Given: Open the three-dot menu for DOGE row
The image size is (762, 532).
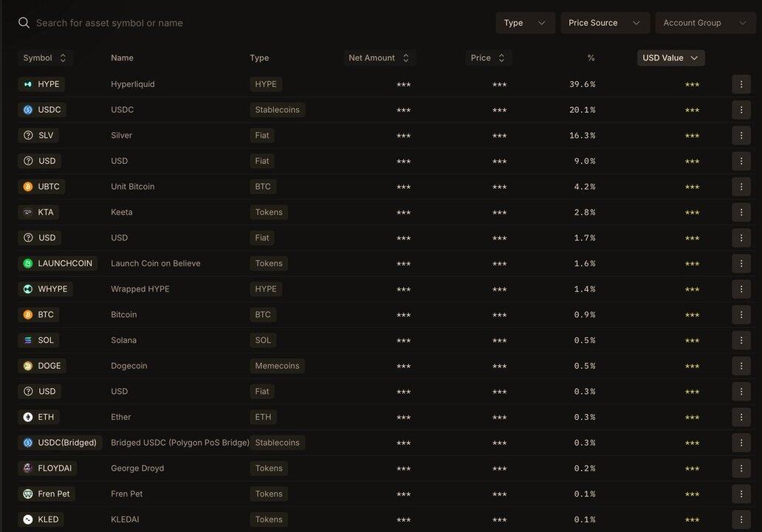Looking at the screenshot, I should click(x=741, y=366).
